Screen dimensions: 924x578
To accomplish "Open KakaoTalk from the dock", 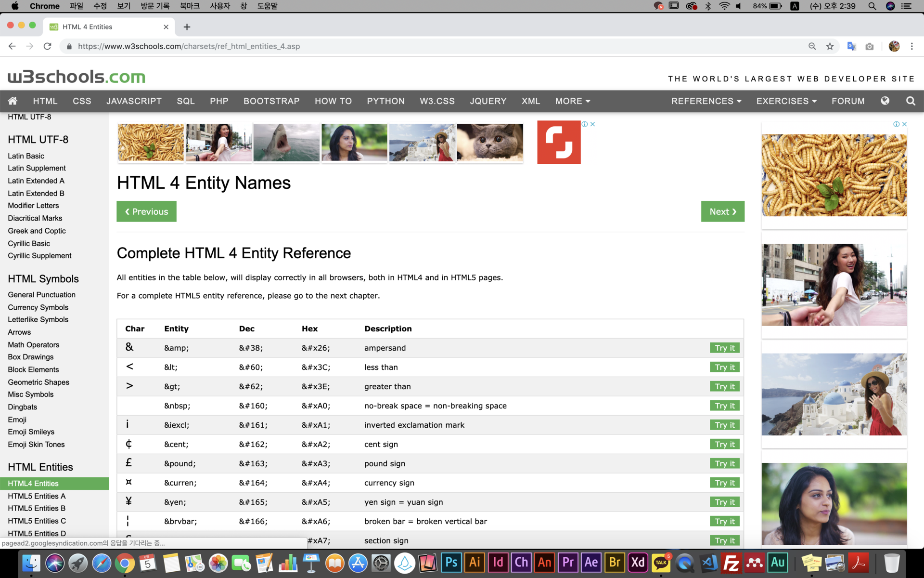I will point(661,562).
